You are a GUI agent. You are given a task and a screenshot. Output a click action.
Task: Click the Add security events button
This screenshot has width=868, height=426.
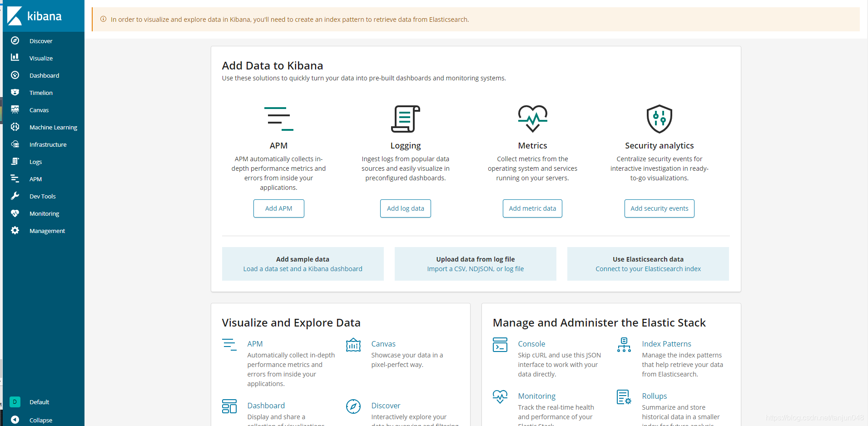pos(660,208)
